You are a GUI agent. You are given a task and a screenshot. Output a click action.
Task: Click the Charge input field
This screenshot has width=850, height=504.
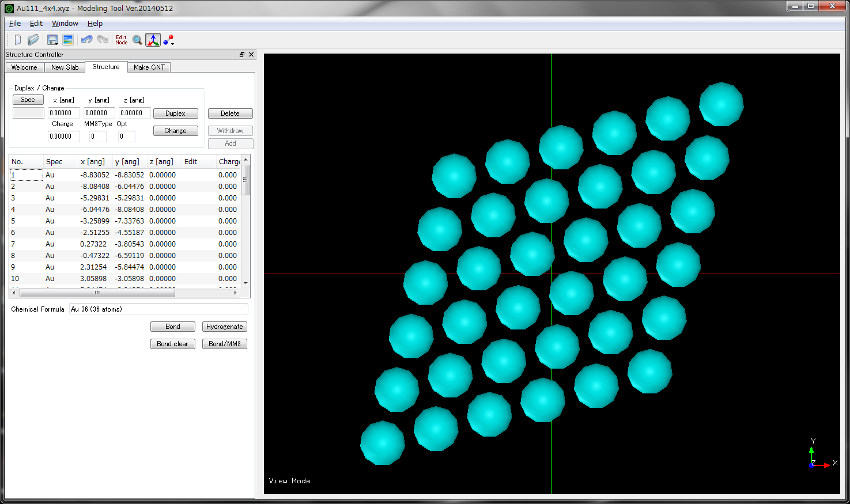[x=63, y=137]
